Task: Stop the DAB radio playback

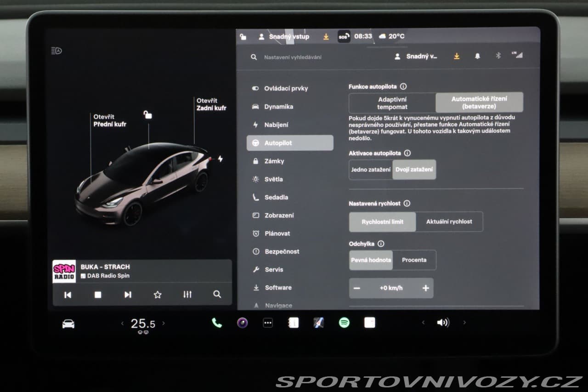Action: (98, 295)
